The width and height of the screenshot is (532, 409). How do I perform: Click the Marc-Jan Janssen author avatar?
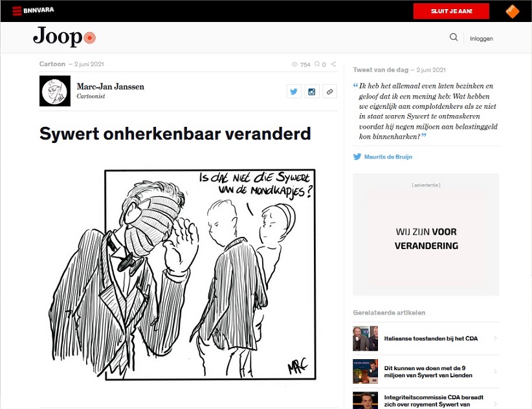(x=55, y=91)
